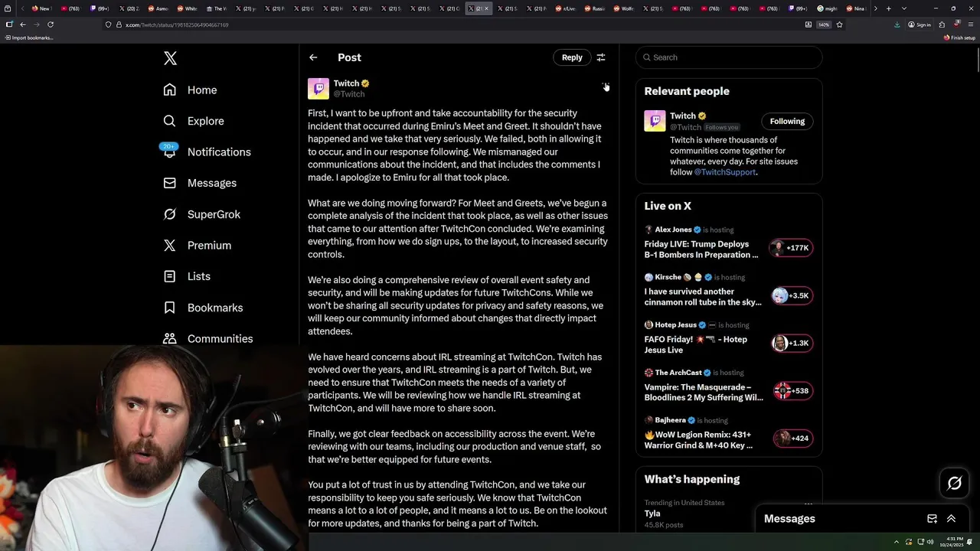Viewport: 980px width, 551px height.
Task: Click the Following button for Twitch
Action: point(787,121)
